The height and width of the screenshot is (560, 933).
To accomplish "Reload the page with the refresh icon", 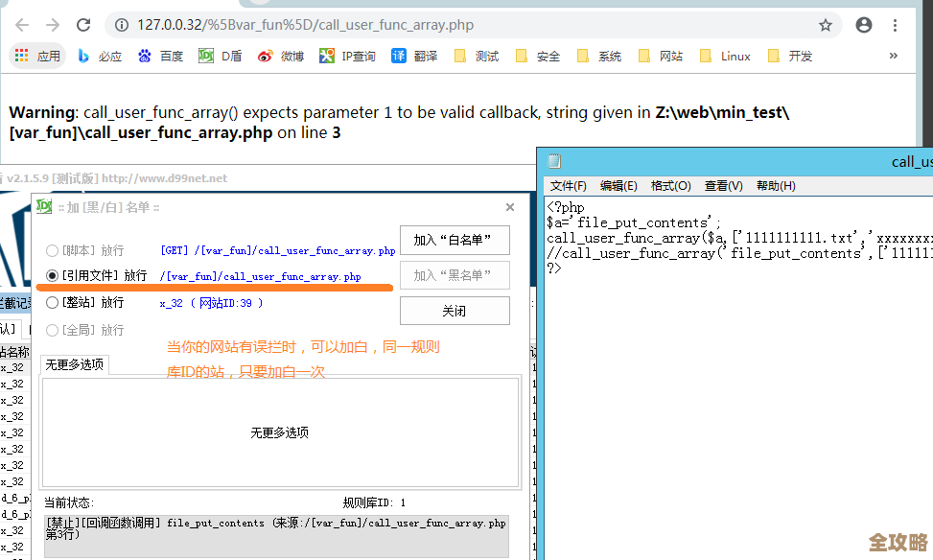I will tap(83, 25).
